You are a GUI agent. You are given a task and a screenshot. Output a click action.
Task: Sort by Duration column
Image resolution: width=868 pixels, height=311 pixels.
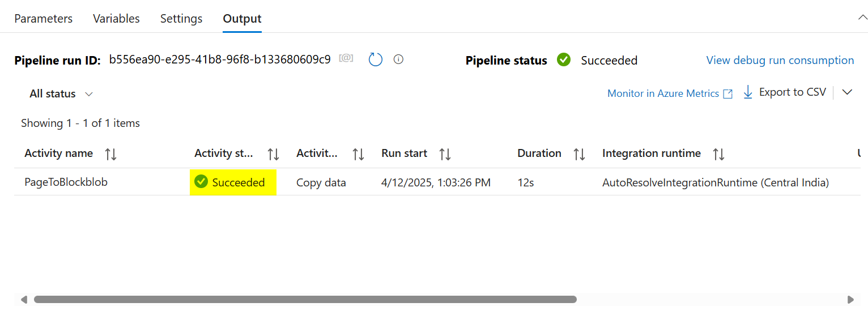(x=579, y=154)
